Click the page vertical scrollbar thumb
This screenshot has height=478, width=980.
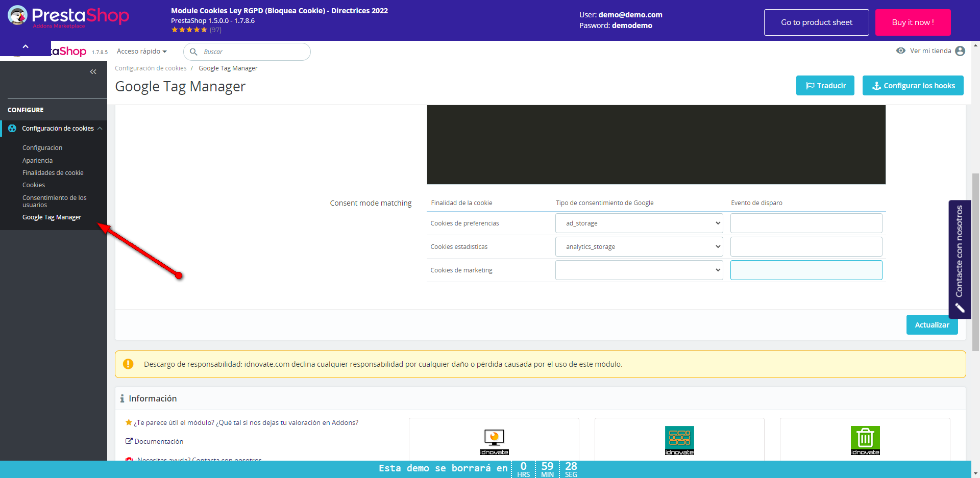pyautogui.click(x=975, y=262)
